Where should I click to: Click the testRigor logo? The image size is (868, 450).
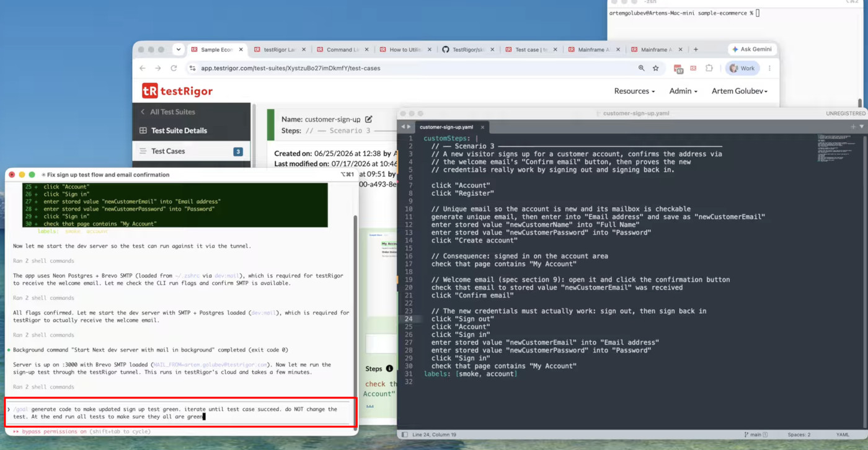click(x=177, y=91)
